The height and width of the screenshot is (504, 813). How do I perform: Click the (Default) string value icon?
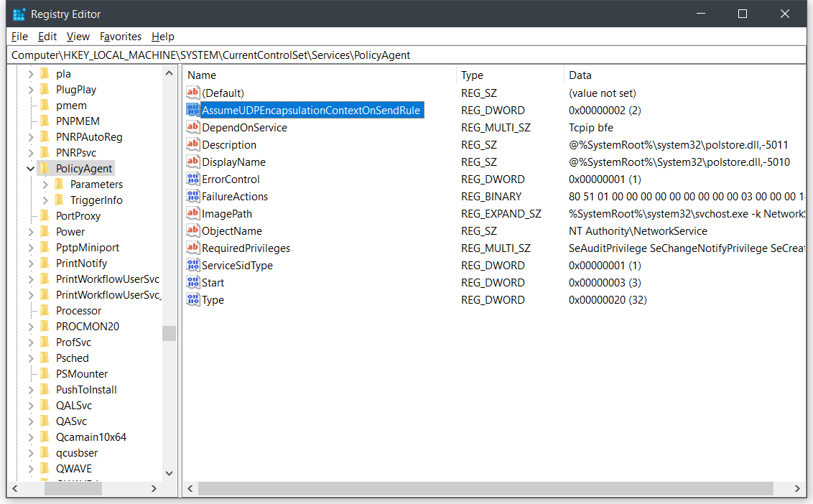[193, 93]
